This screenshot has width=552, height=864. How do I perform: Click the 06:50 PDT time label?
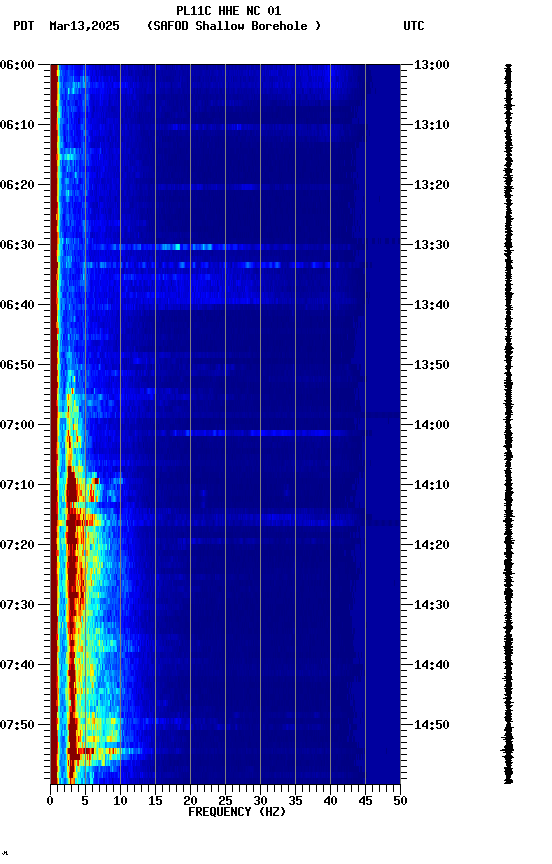point(17,365)
